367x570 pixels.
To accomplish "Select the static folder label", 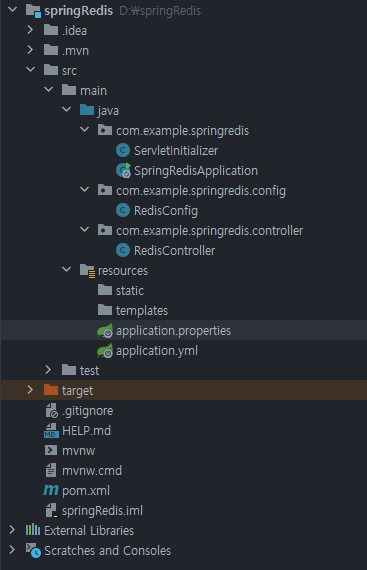I will pos(130,290).
